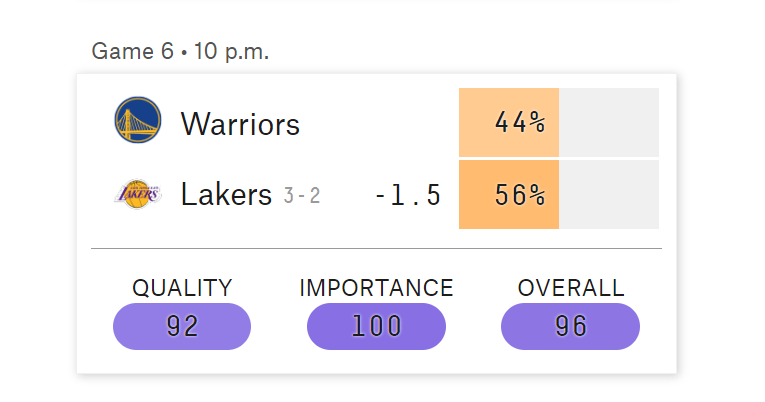Select the Warriors team name
The image size is (765, 402).
(240, 124)
